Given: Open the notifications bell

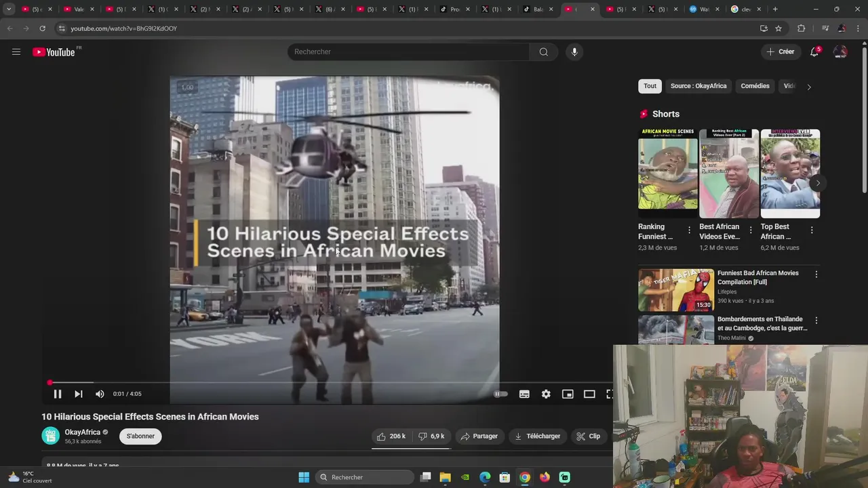Looking at the screenshot, I should 814,52.
